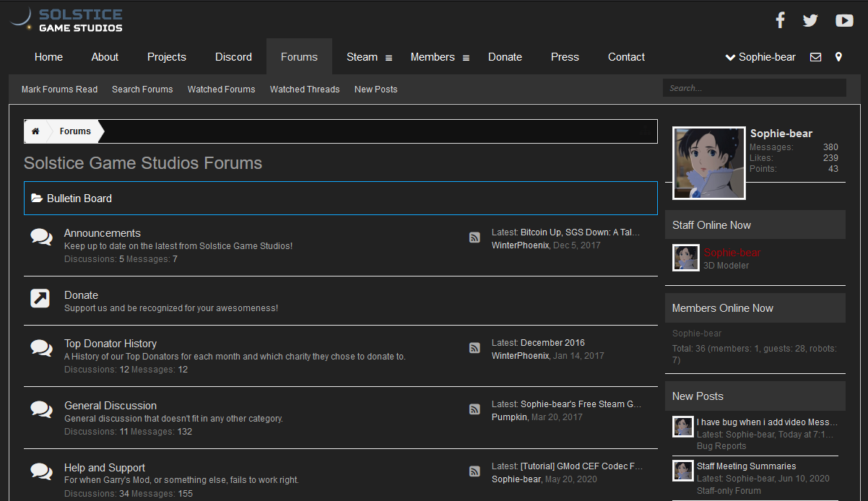Click red Sophie-bear staff name link
The image size is (868, 501).
pos(732,253)
